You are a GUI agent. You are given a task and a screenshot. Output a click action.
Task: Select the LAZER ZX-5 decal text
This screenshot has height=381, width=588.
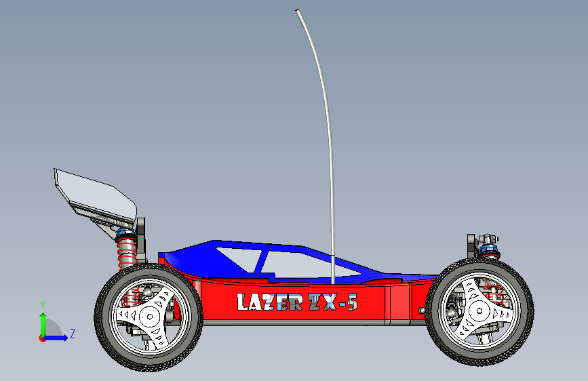[x=297, y=302]
